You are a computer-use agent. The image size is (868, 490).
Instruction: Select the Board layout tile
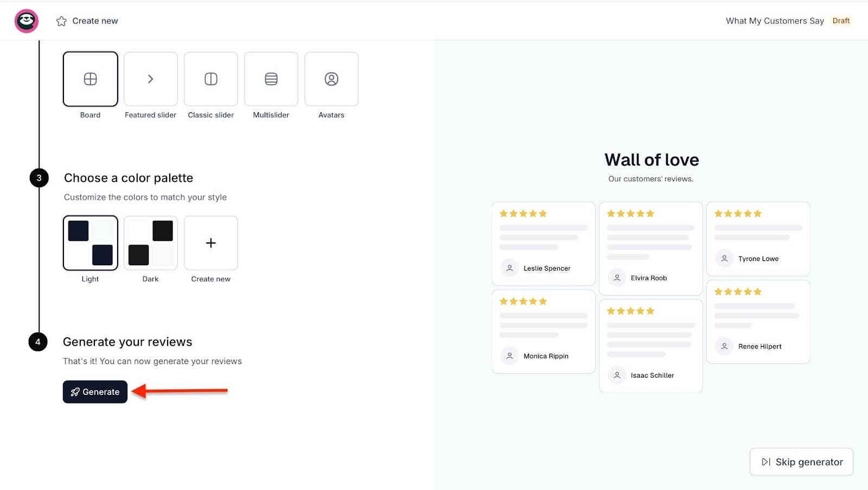pos(91,79)
